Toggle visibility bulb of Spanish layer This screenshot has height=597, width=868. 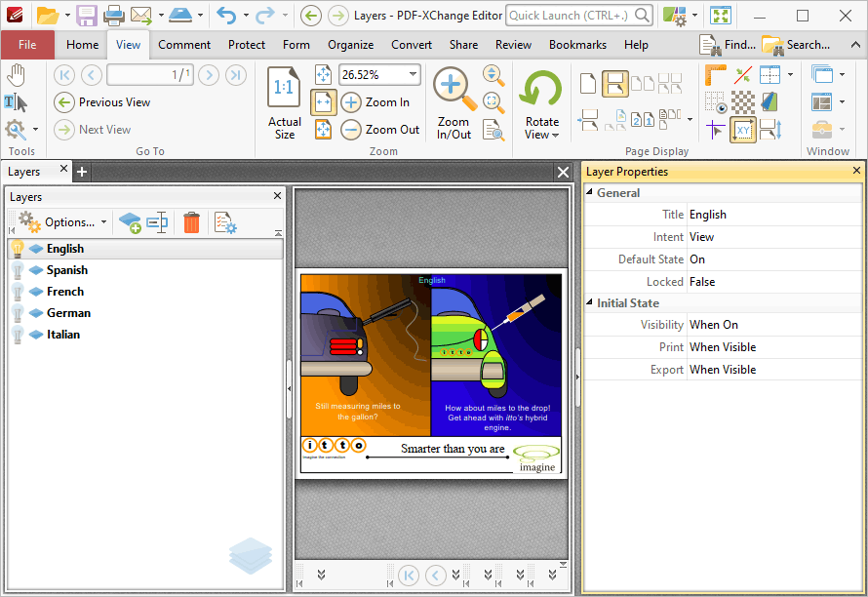pos(18,270)
